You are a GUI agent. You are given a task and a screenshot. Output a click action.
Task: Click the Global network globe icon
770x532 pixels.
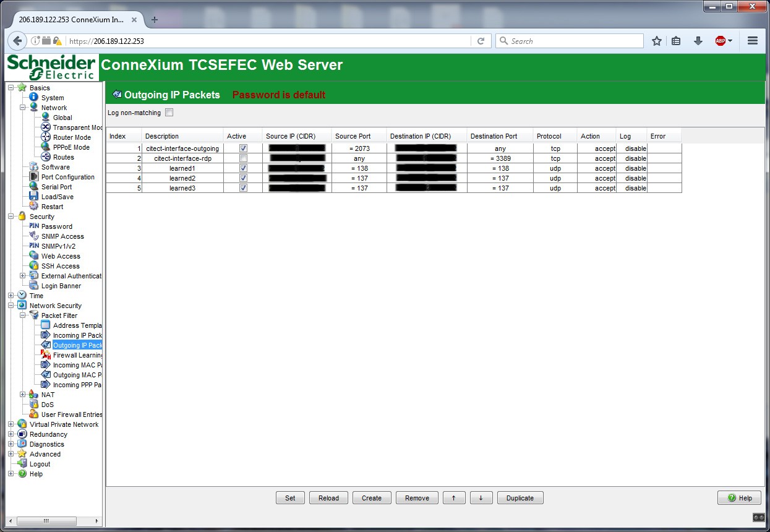click(46, 118)
